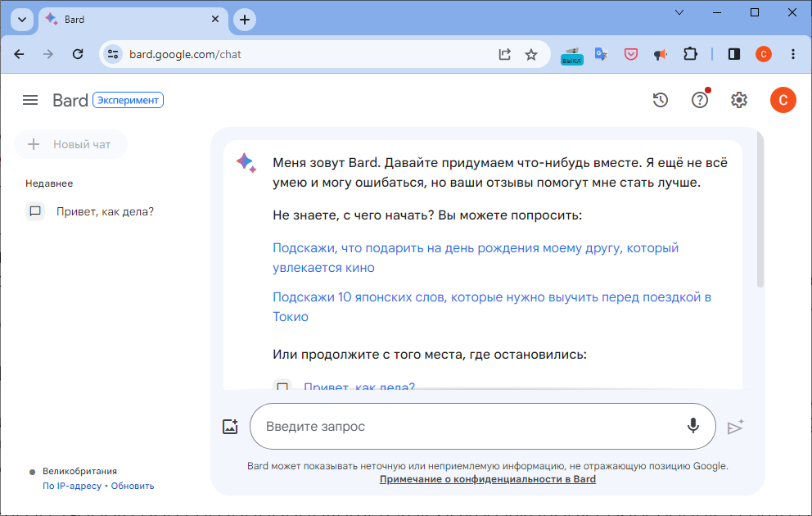View site information icon in address bar
The width and height of the screenshot is (812, 516).
click(113, 54)
